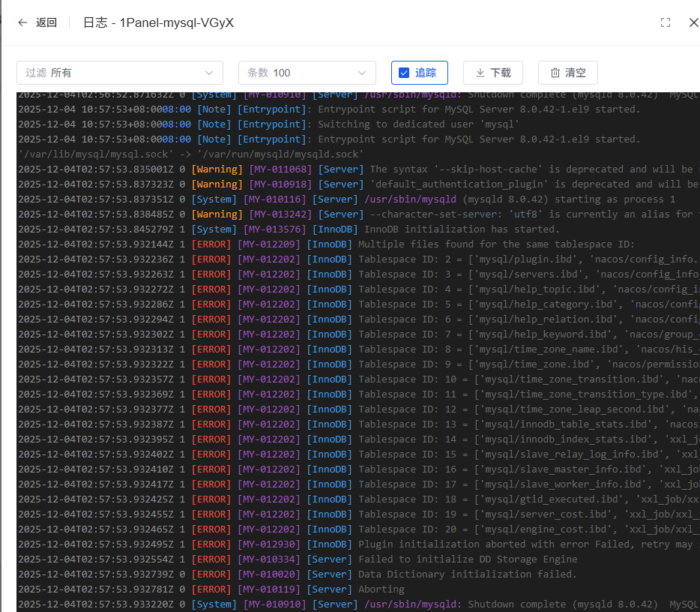
Task: Click the chevron arrow in 条数 selector
Action: 362,73
